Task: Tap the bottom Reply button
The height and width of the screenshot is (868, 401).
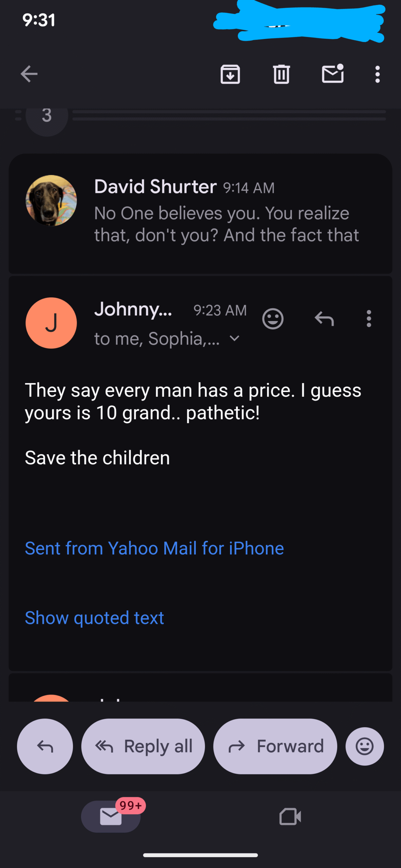Action: tap(45, 746)
